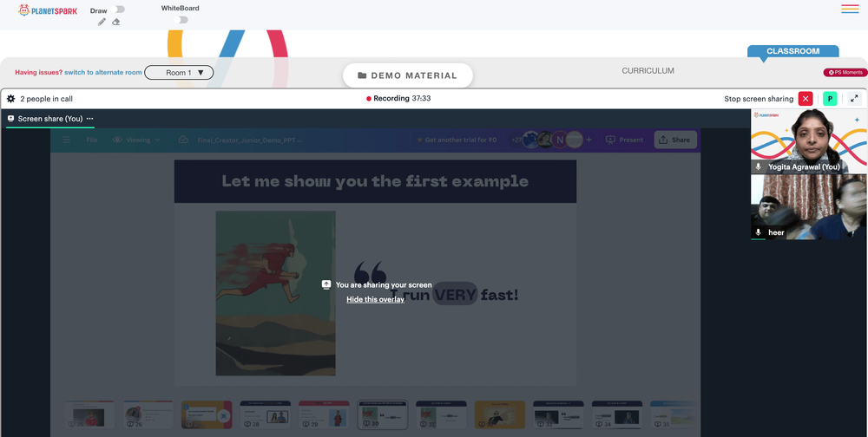
Task: Click the Canva Share button
Action: click(674, 140)
